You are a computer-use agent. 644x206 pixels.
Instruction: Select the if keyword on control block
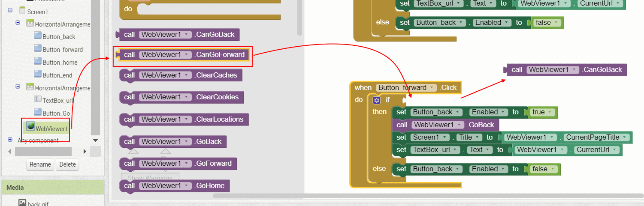[387, 100]
